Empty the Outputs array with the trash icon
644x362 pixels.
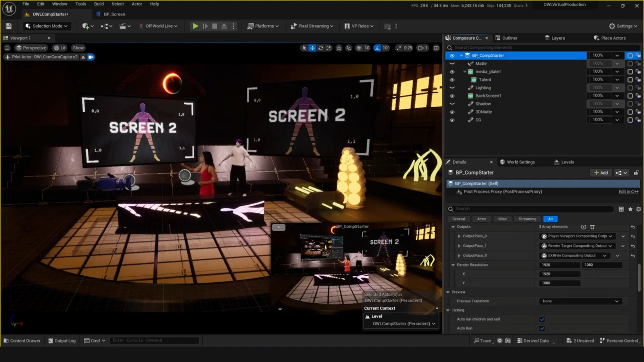(x=592, y=227)
